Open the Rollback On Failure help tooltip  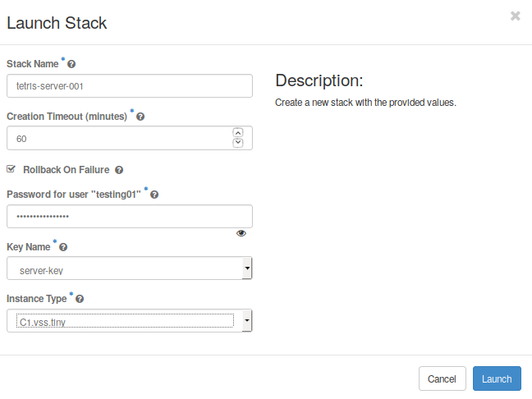click(119, 170)
